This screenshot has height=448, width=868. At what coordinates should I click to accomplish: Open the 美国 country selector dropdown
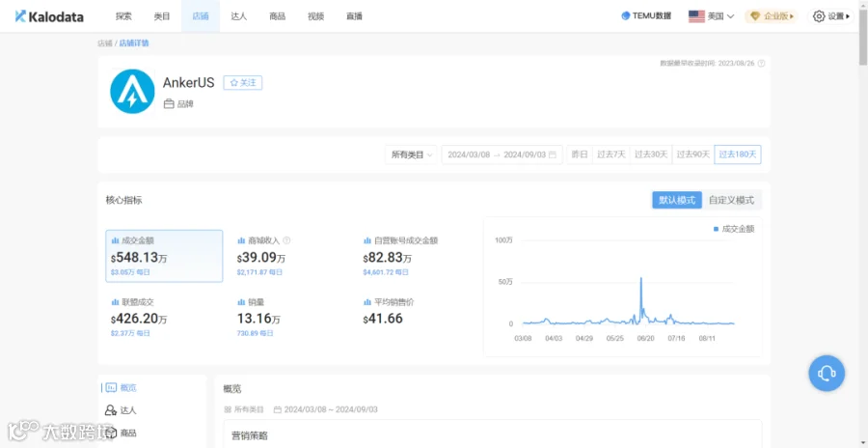click(712, 16)
